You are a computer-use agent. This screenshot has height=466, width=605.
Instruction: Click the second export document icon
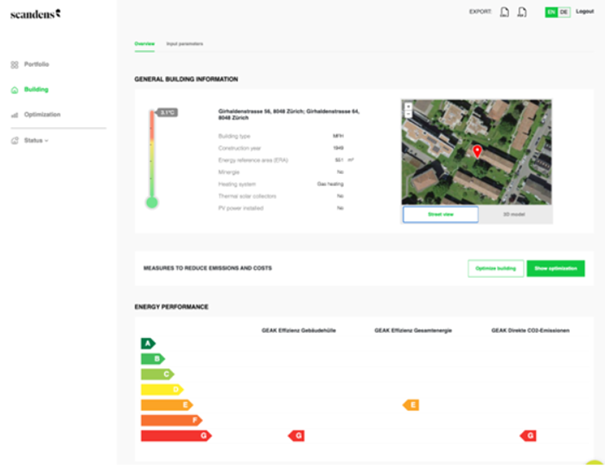[523, 12]
